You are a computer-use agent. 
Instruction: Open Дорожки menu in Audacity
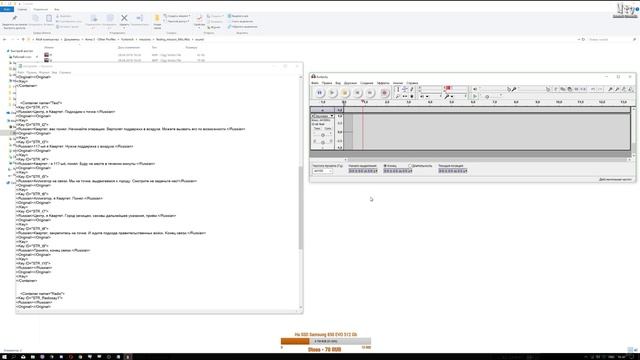(x=350, y=83)
